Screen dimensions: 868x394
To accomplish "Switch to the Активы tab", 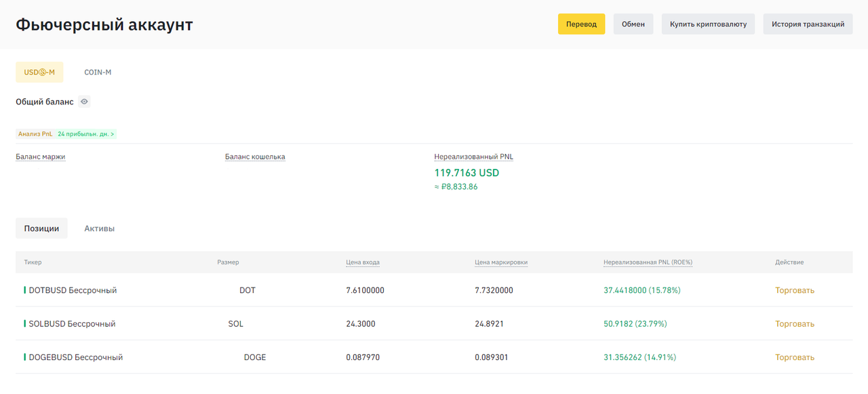I will pyautogui.click(x=99, y=229).
